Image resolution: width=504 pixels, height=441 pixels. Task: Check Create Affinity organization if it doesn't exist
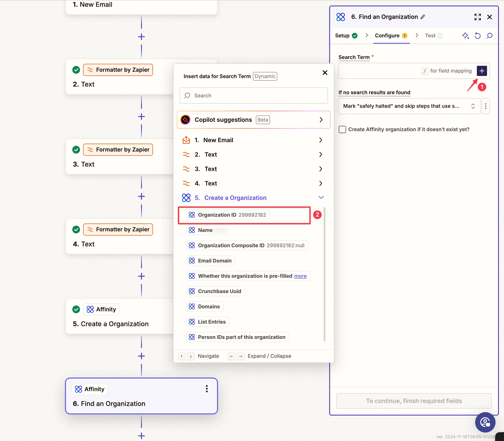pyautogui.click(x=342, y=129)
